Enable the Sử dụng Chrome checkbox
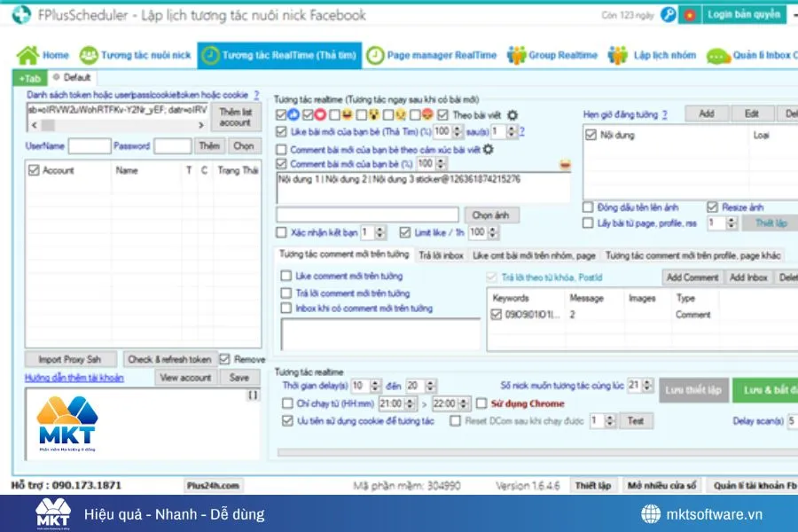 click(x=481, y=403)
